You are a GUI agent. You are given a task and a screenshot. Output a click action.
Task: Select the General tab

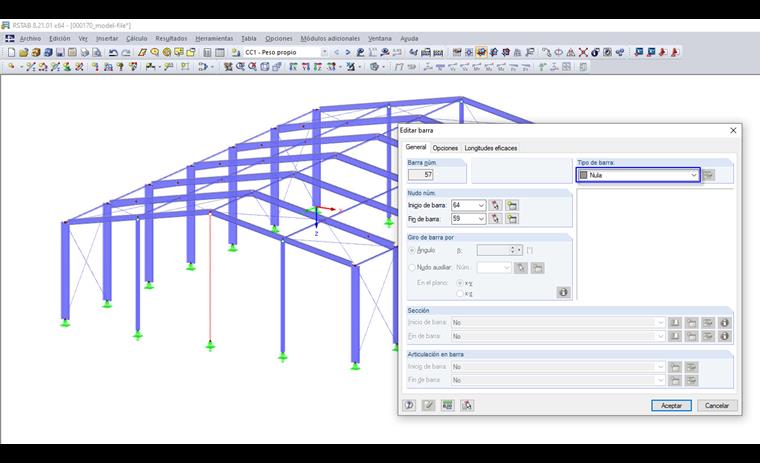coord(416,147)
